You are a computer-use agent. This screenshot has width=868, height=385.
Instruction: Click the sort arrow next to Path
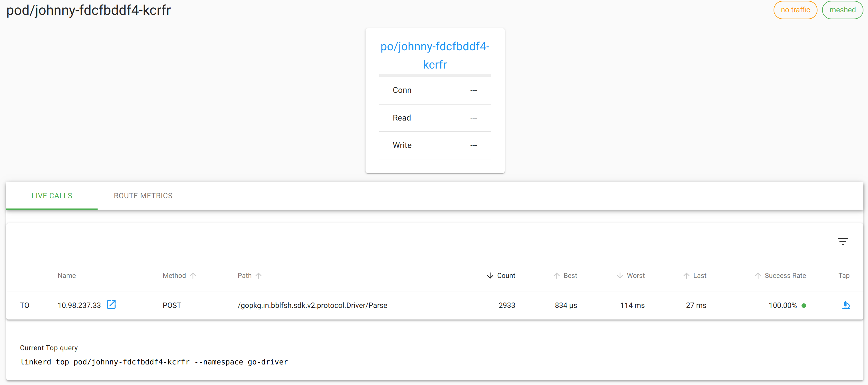coord(259,275)
